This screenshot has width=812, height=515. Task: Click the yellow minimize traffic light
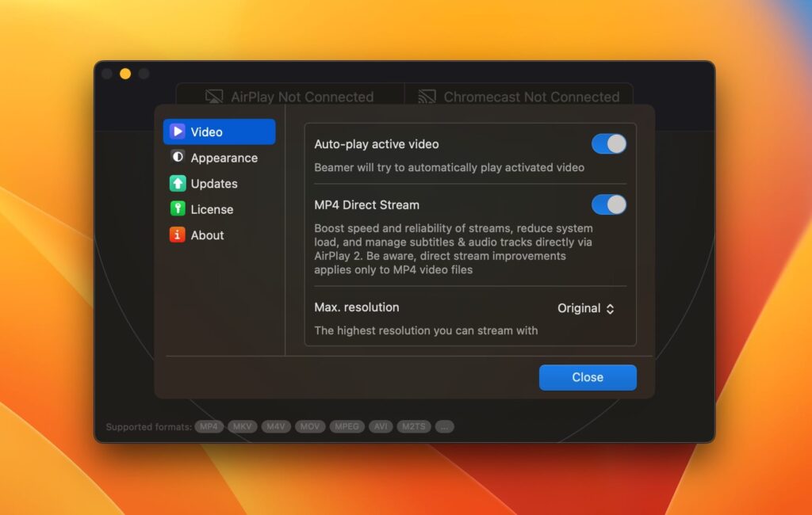pyautogui.click(x=124, y=73)
